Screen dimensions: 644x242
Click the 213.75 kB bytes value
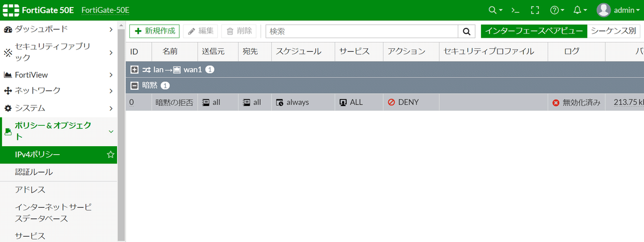click(x=628, y=102)
